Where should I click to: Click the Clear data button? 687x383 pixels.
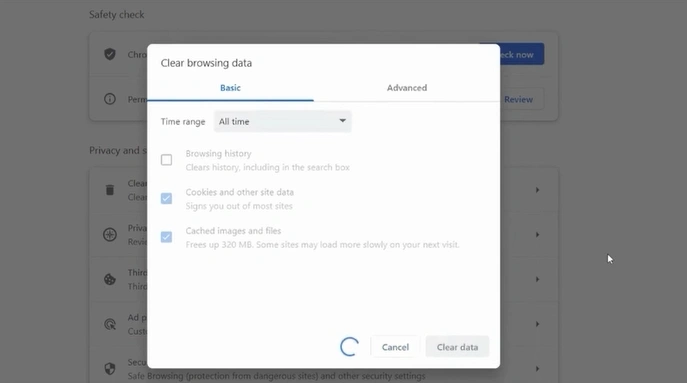[x=457, y=347]
